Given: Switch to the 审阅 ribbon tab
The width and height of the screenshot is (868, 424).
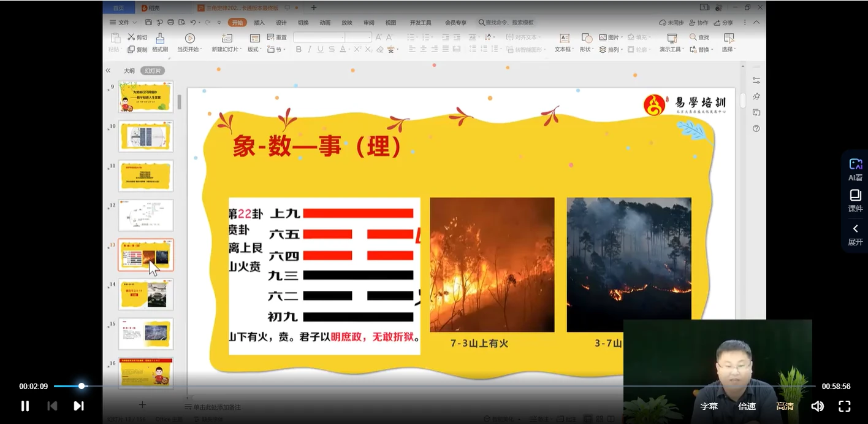Looking at the screenshot, I should [x=368, y=23].
